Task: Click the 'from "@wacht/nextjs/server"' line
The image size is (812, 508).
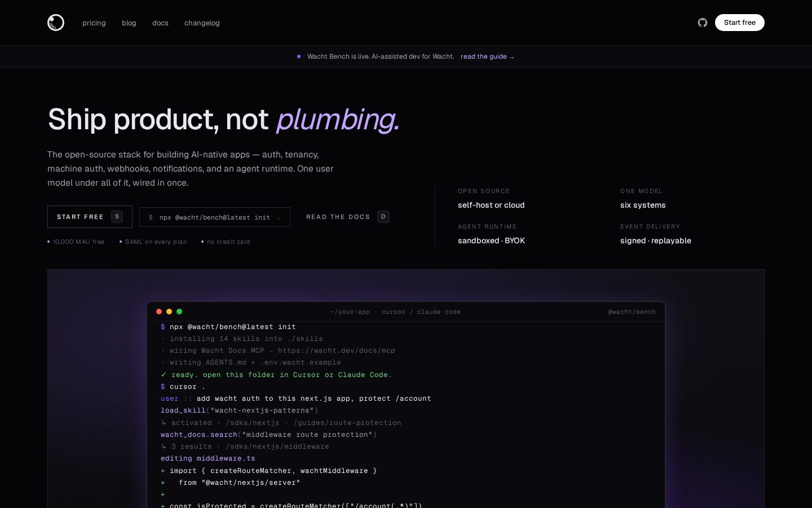Action: (x=231, y=483)
